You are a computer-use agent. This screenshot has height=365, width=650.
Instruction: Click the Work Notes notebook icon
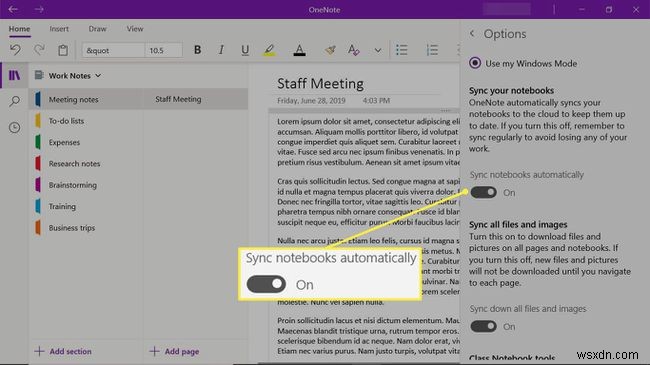pyautogui.click(x=39, y=75)
